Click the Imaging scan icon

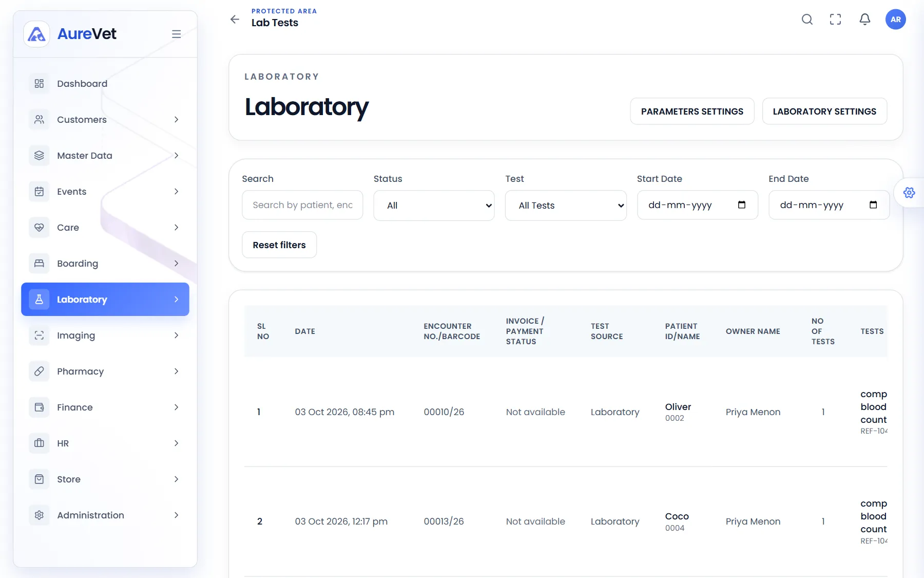click(39, 335)
